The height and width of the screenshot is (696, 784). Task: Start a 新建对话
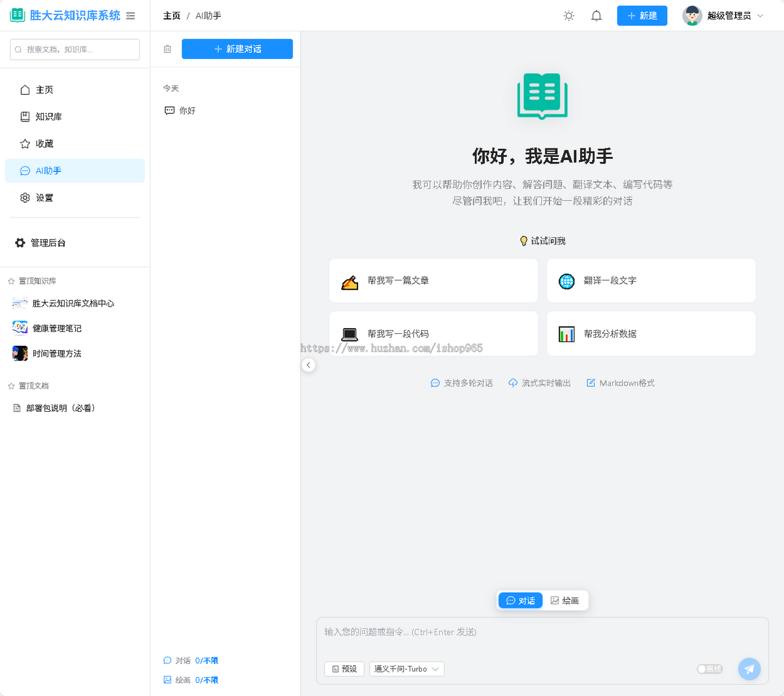coord(237,49)
